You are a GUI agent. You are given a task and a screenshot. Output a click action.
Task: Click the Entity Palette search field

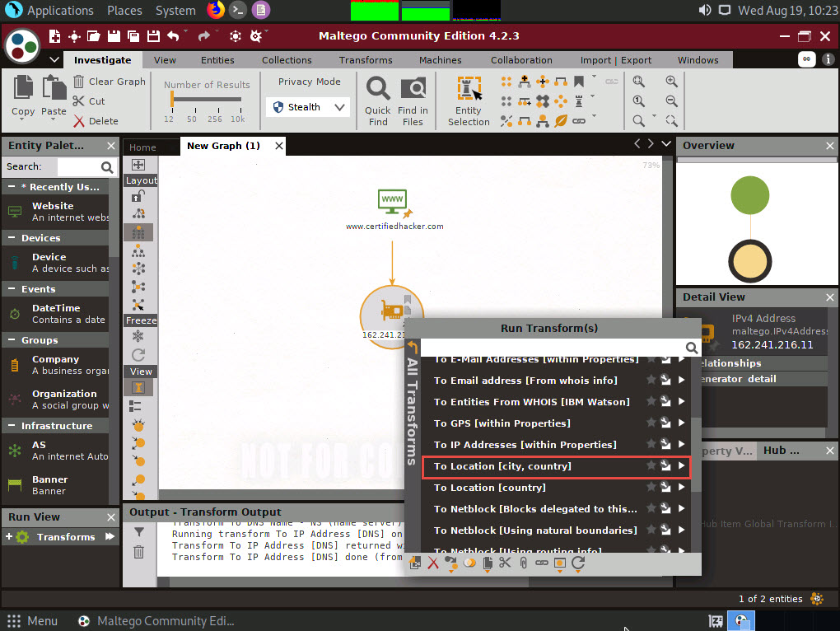(79, 166)
